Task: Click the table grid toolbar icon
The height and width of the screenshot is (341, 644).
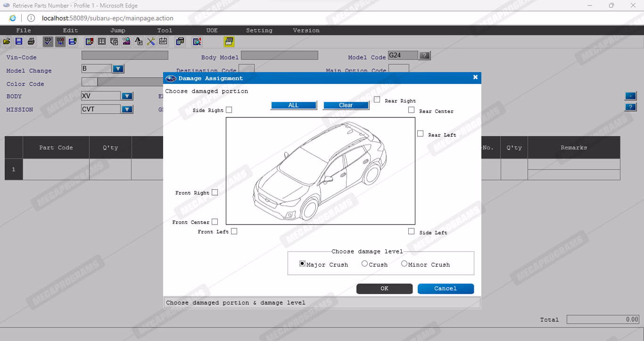Action: click(x=102, y=42)
